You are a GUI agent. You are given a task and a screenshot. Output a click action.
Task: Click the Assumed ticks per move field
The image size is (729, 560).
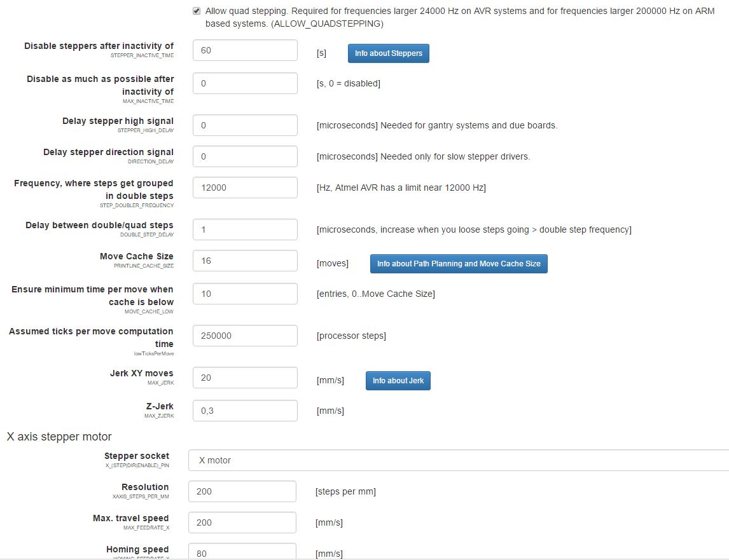point(245,336)
